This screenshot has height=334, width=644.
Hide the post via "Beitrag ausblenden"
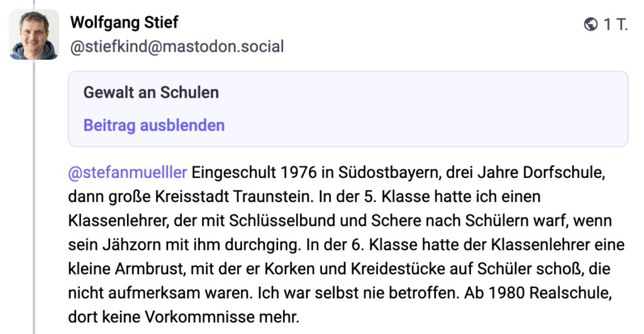coord(153,125)
